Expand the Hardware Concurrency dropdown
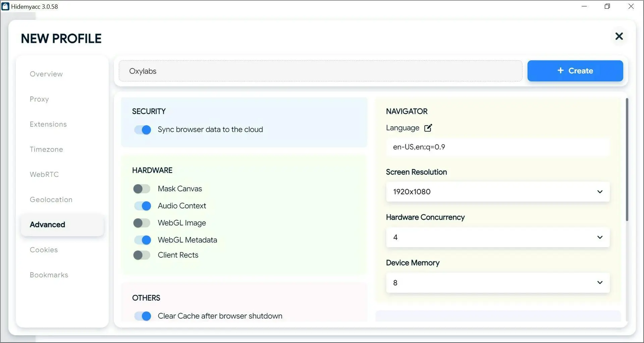The width and height of the screenshot is (644, 343). coord(497,237)
